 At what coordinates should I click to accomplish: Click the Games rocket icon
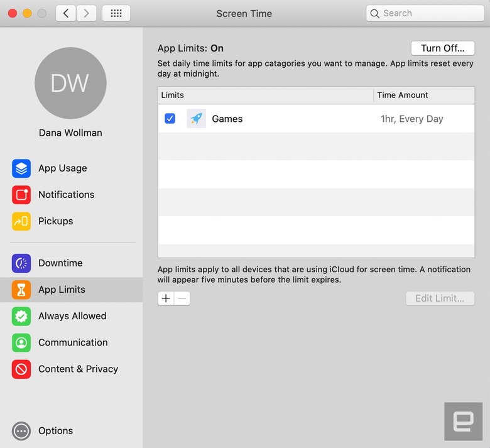click(196, 119)
